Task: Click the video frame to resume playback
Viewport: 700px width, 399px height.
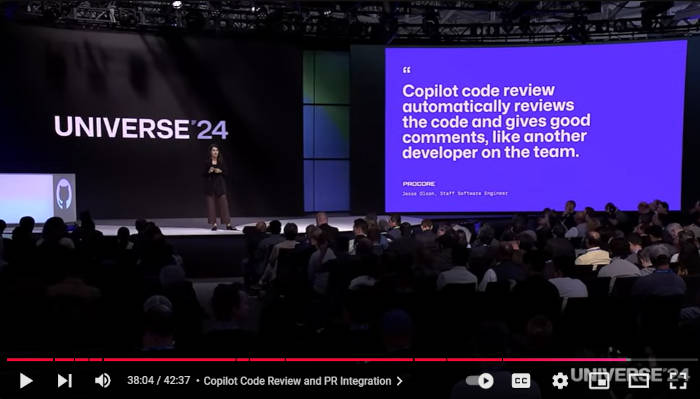Action: point(350,179)
